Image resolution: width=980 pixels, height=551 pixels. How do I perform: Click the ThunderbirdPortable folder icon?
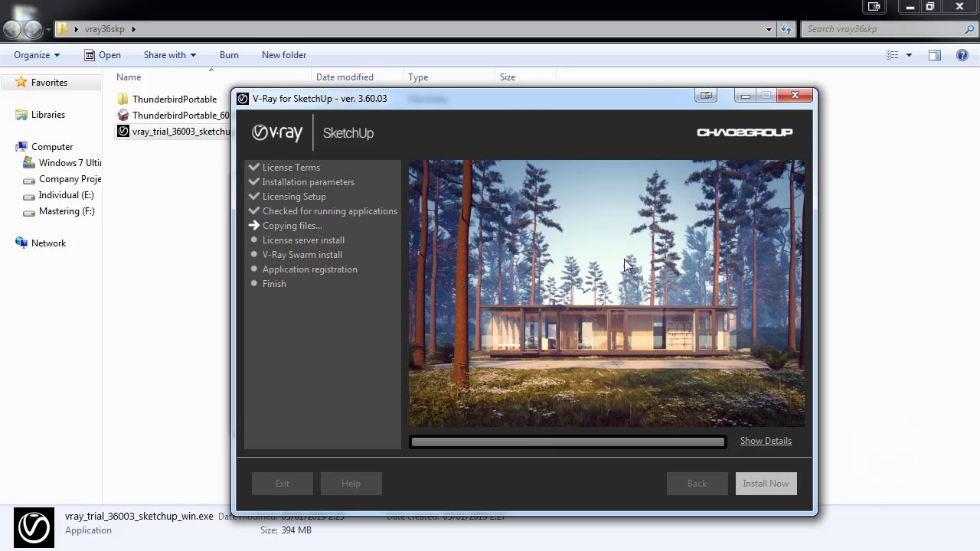(x=123, y=99)
